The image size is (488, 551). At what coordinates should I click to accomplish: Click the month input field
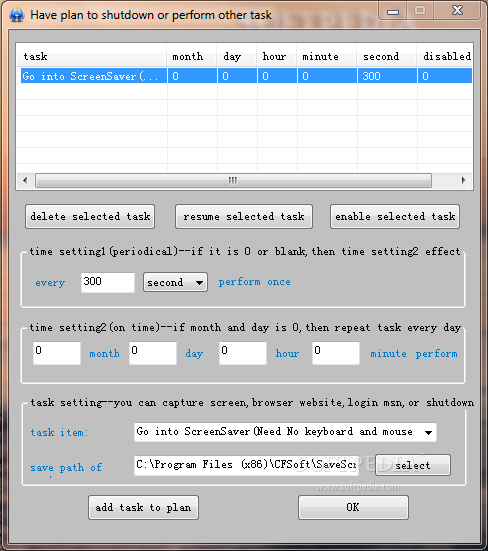coord(57,353)
